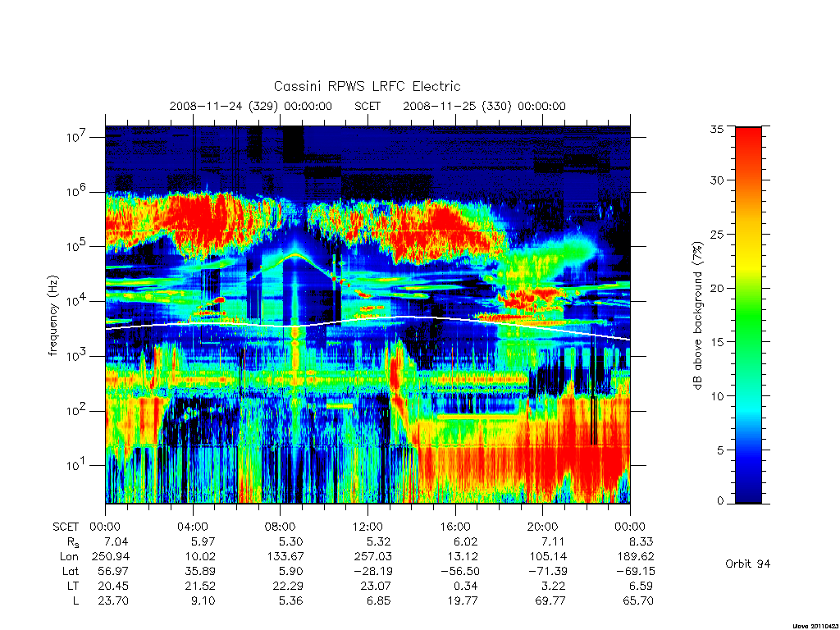Click the Lon value '250.94'
The image size is (840, 630).
click(111, 557)
